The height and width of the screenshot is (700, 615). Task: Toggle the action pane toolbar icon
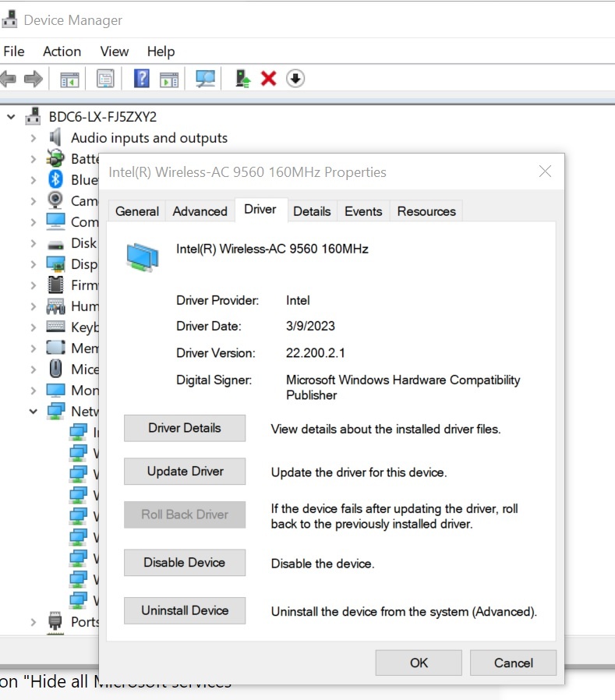(169, 80)
